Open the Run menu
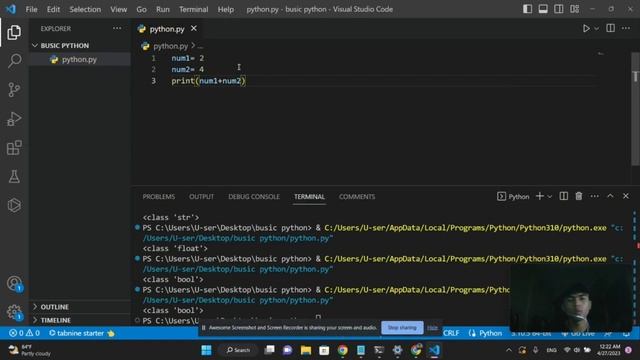 (162, 9)
